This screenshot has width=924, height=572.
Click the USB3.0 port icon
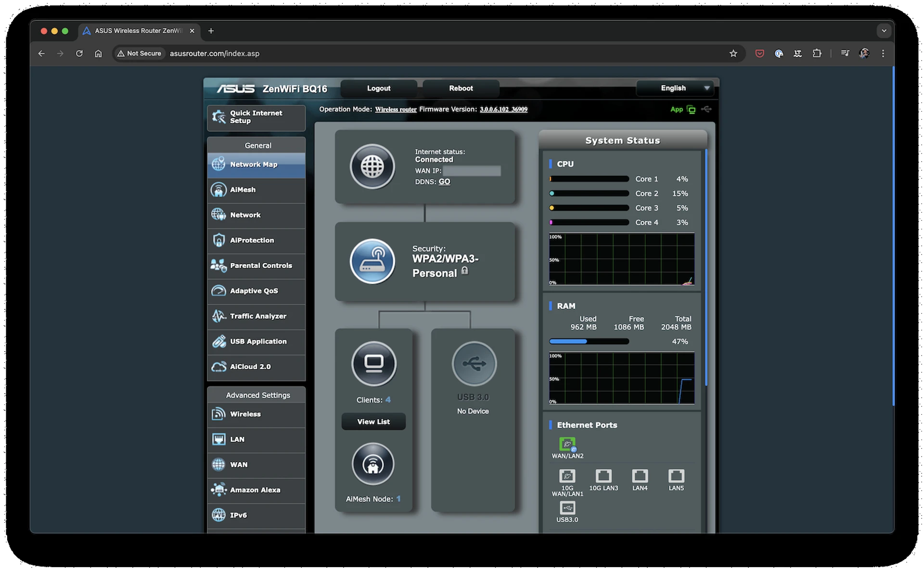pos(567,508)
